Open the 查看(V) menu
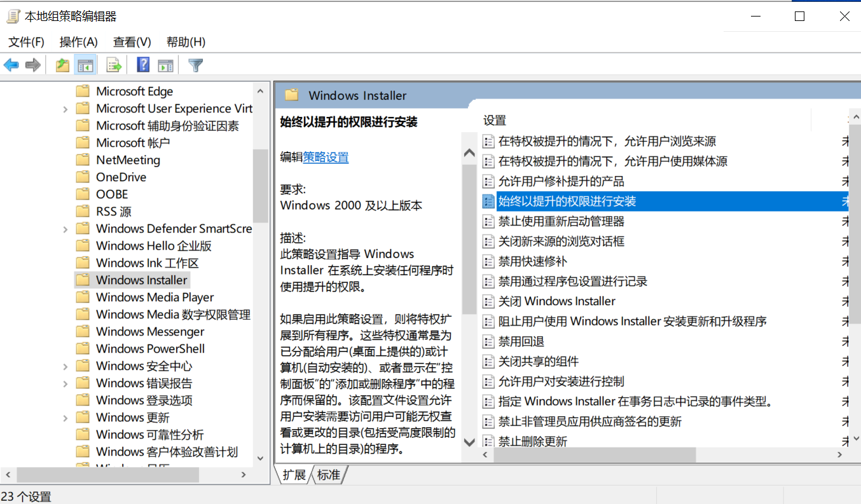This screenshot has width=861, height=504. [132, 42]
